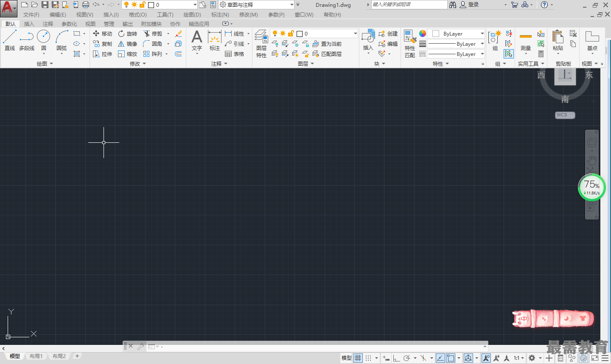
Task: Toggle polar tracking in status bar
Action: [x=406, y=358]
